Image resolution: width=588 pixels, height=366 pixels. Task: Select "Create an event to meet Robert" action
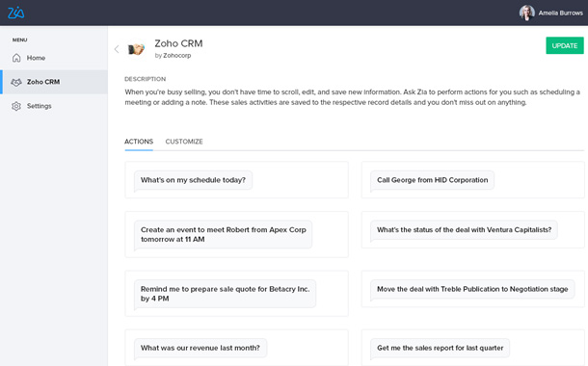[223, 234]
